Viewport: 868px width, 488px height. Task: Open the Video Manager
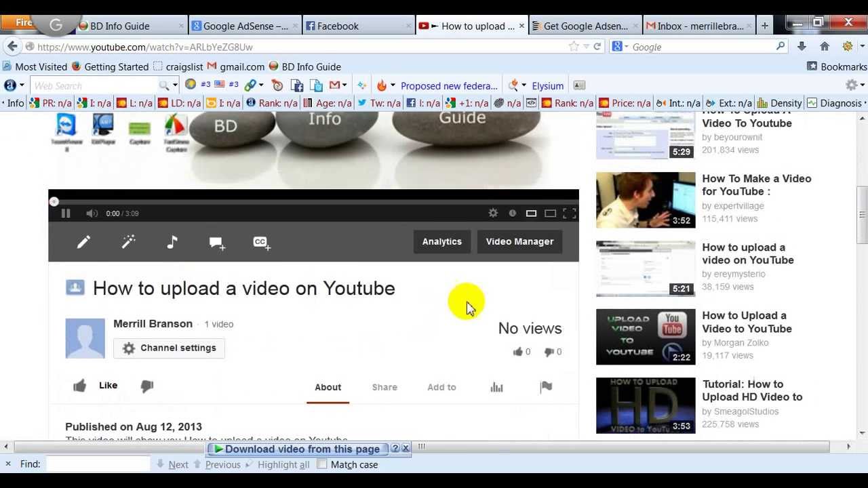pyautogui.click(x=519, y=241)
